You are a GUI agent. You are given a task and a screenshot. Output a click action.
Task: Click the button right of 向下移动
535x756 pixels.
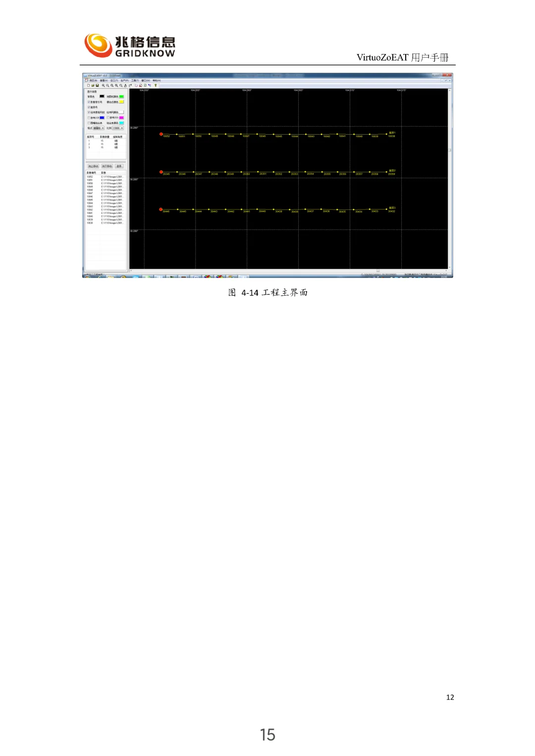click(x=119, y=166)
